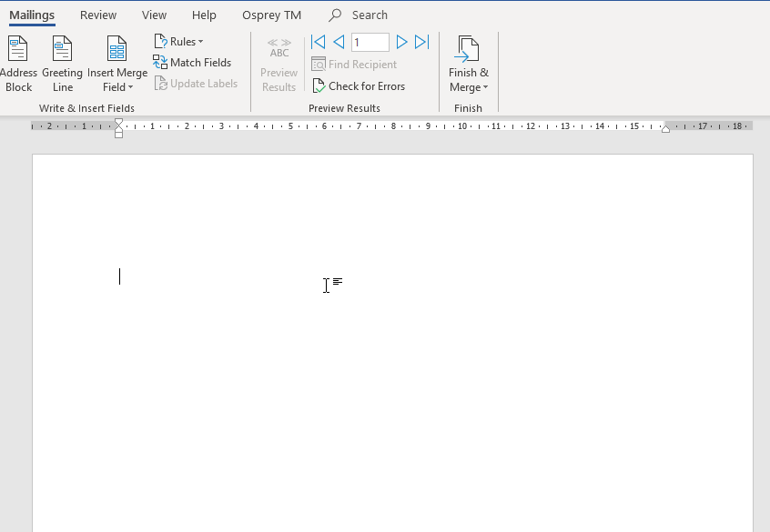Go to the previous record
The width and height of the screenshot is (770, 532).
339,42
